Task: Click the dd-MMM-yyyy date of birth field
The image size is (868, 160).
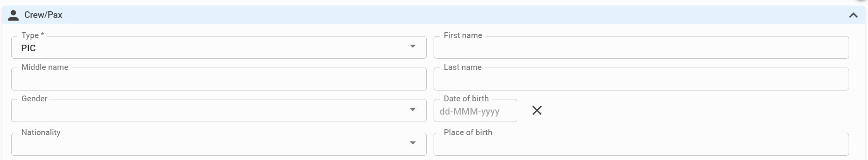Action: (x=475, y=111)
